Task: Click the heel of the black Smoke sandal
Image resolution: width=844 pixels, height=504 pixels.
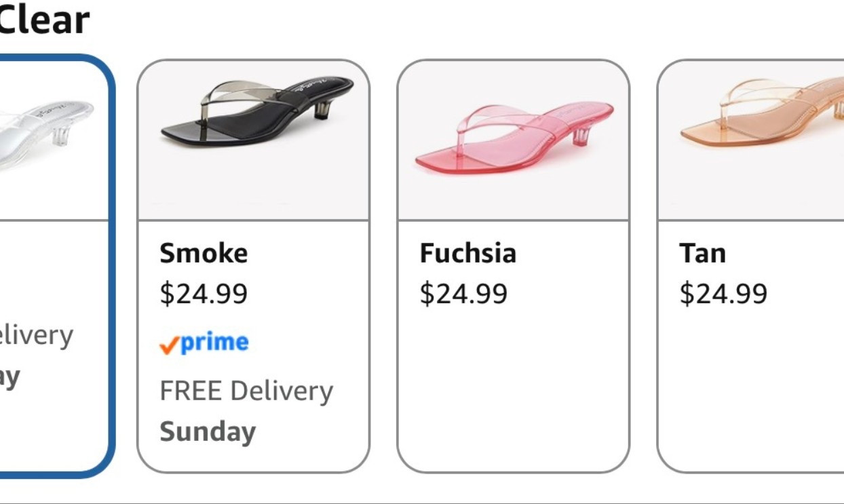Action: click(325, 108)
